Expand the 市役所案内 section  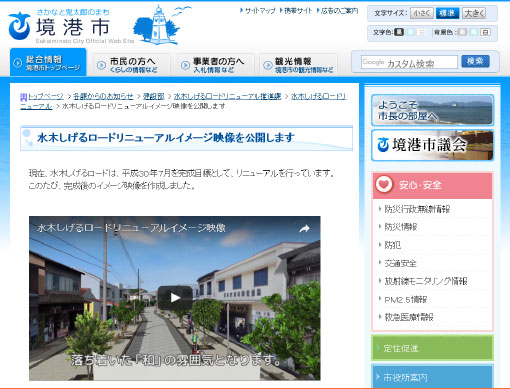click(x=432, y=376)
